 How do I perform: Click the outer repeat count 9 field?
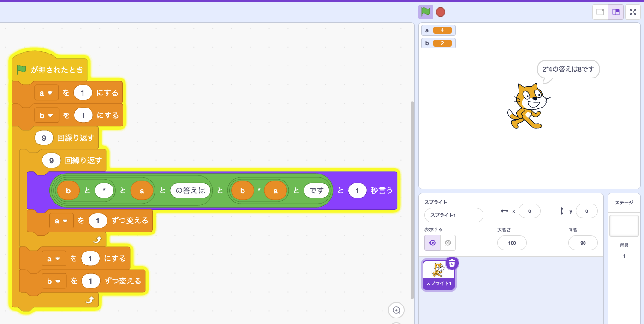(44, 138)
